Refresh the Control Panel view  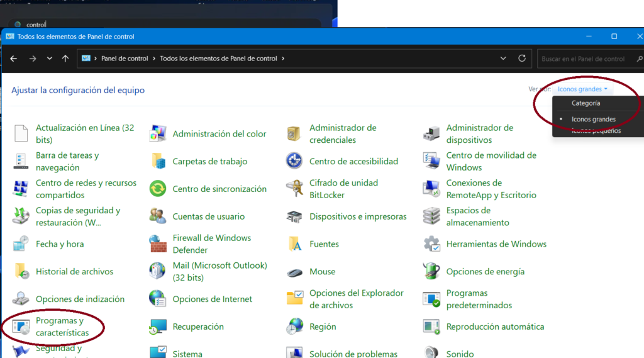(x=521, y=59)
